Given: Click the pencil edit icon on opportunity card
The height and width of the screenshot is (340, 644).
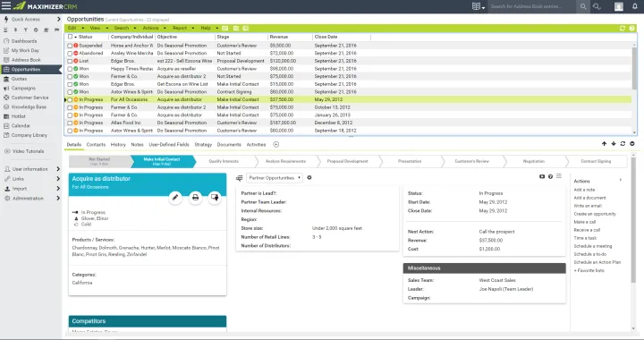Looking at the screenshot, I should coord(175,198).
